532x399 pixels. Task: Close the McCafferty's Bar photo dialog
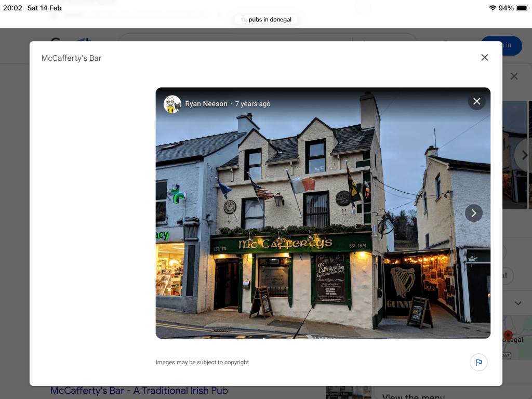(x=484, y=58)
